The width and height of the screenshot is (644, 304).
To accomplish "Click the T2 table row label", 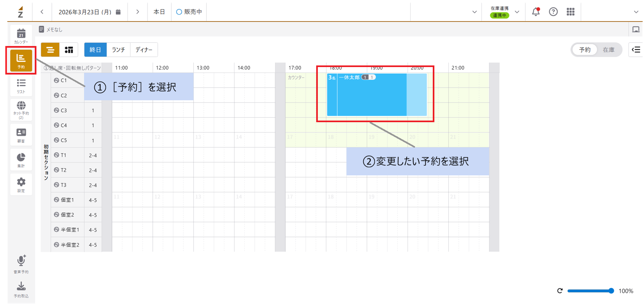I will pyautogui.click(x=63, y=170).
